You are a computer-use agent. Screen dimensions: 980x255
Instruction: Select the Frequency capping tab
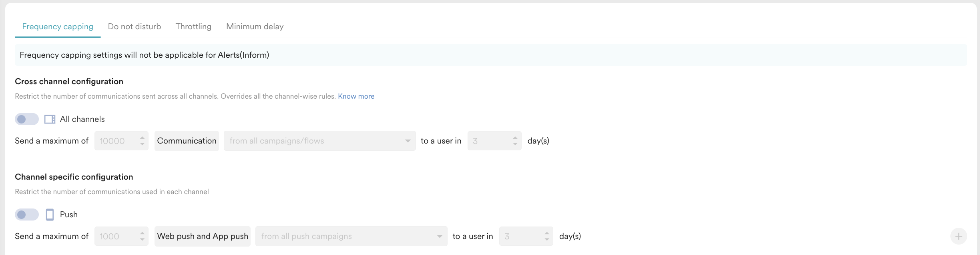[x=58, y=26]
